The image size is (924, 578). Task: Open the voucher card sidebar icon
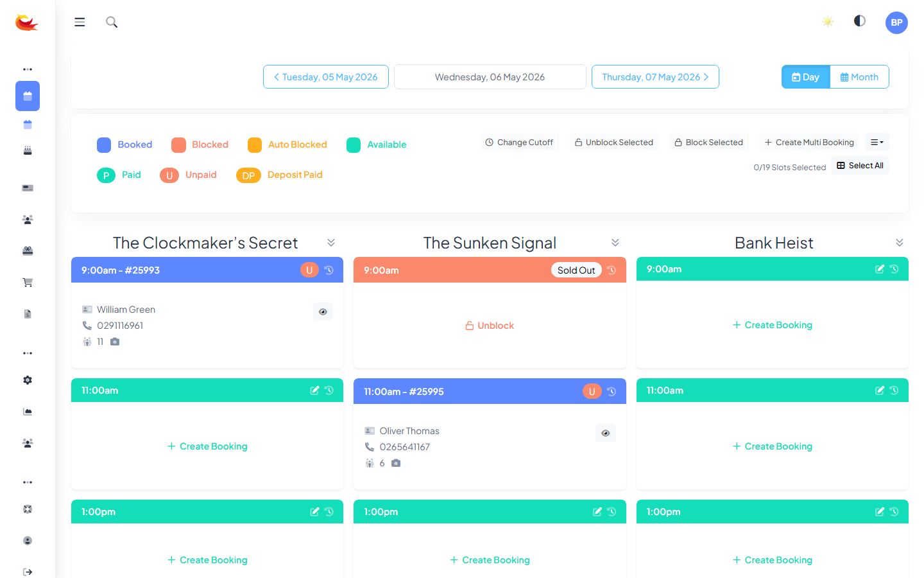[x=28, y=188]
